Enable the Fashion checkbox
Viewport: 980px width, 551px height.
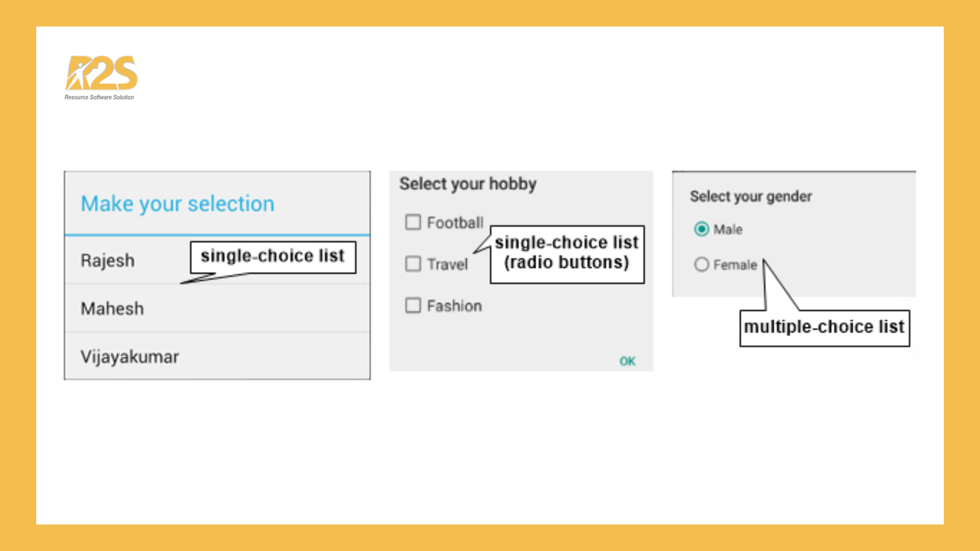(413, 306)
